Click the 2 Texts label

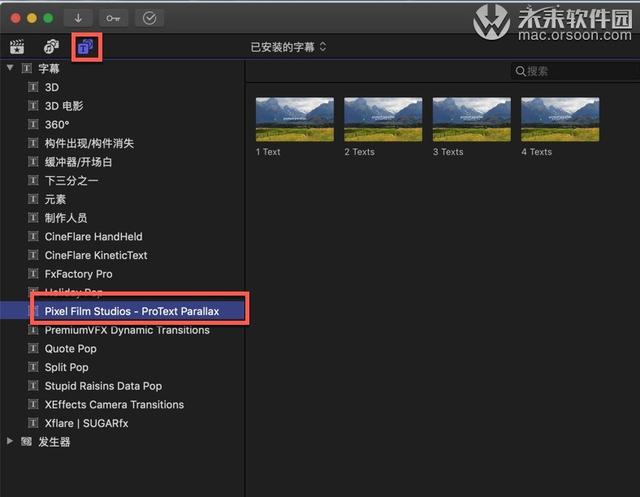pos(360,152)
